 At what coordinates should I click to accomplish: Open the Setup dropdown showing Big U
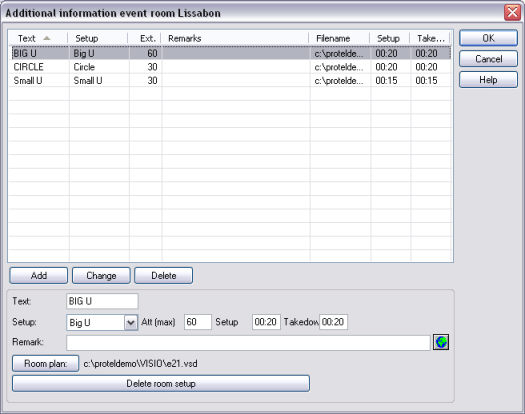click(131, 323)
